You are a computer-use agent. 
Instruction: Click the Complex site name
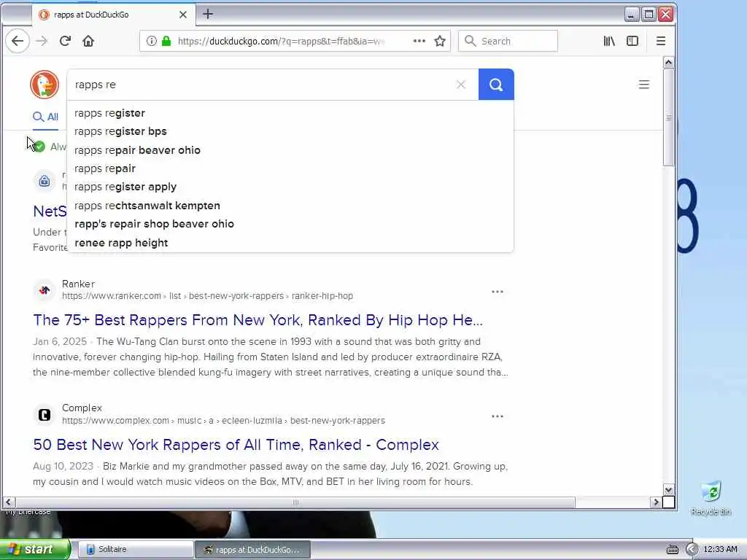point(82,408)
